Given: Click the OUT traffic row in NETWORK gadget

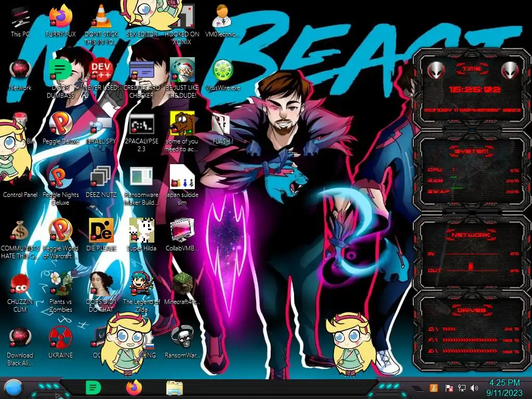Looking at the screenshot, I should (474, 270).
